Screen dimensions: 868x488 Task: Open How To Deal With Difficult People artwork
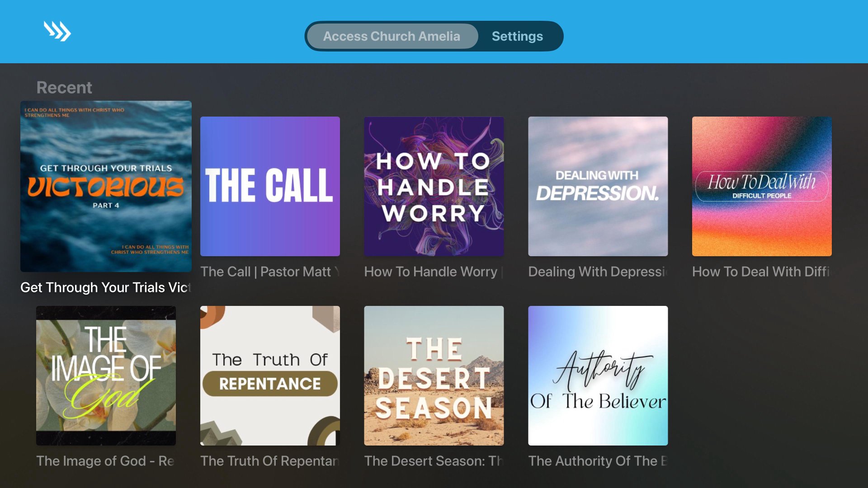[762, 186]
